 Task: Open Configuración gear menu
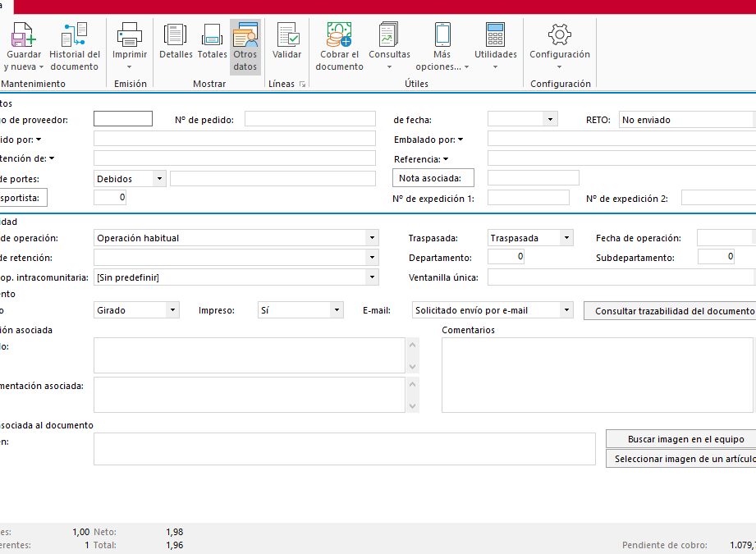tap(559, 34)
